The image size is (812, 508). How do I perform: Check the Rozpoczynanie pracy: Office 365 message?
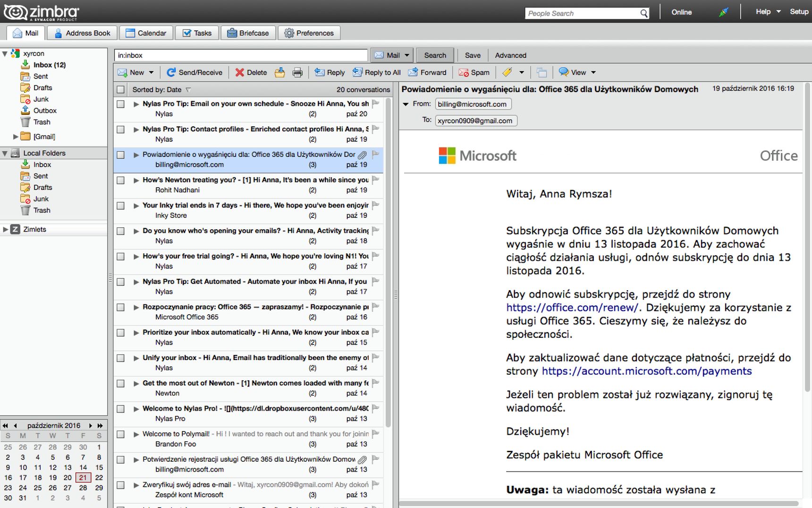point(121,307)
